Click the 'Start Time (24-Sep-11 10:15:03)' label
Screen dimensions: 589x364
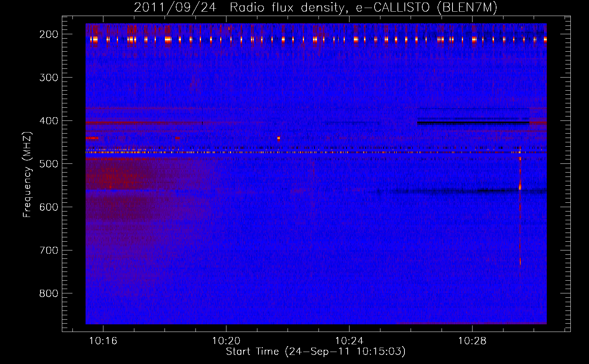pyautogui.click(x=316, y=352)
